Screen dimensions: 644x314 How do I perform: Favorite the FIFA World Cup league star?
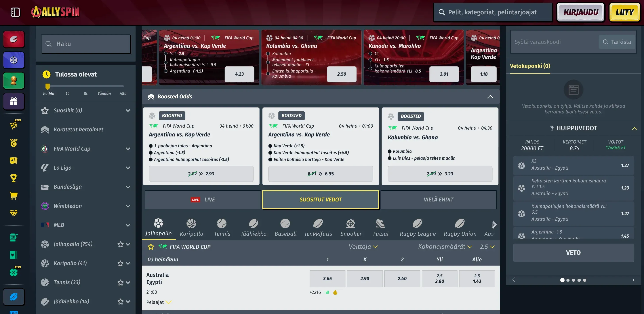(x=151, y=247)
